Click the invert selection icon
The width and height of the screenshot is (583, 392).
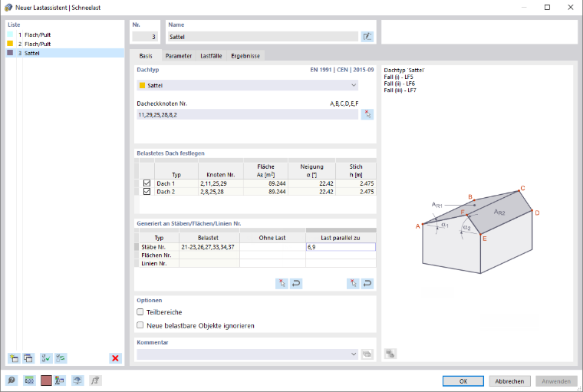[61, 358]
